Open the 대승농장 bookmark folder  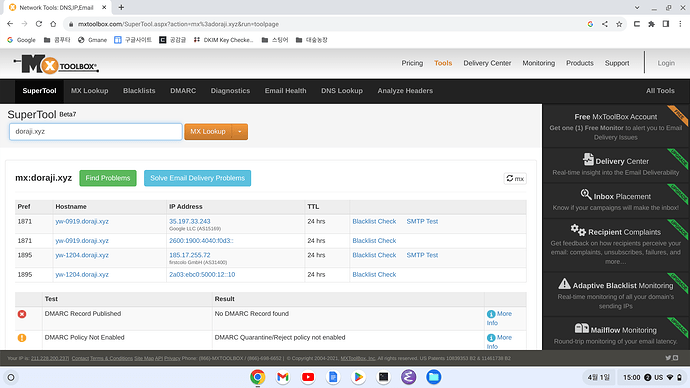click(312, 40)
